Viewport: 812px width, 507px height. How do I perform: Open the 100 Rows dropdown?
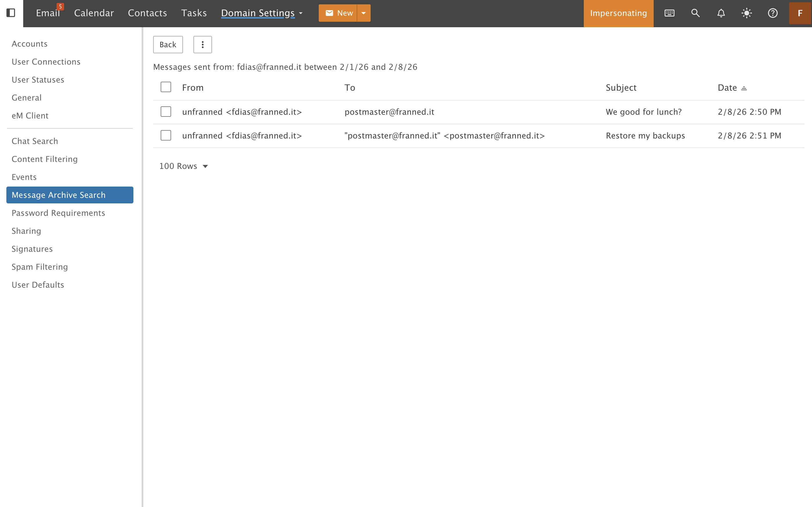(x=184, y=166)
